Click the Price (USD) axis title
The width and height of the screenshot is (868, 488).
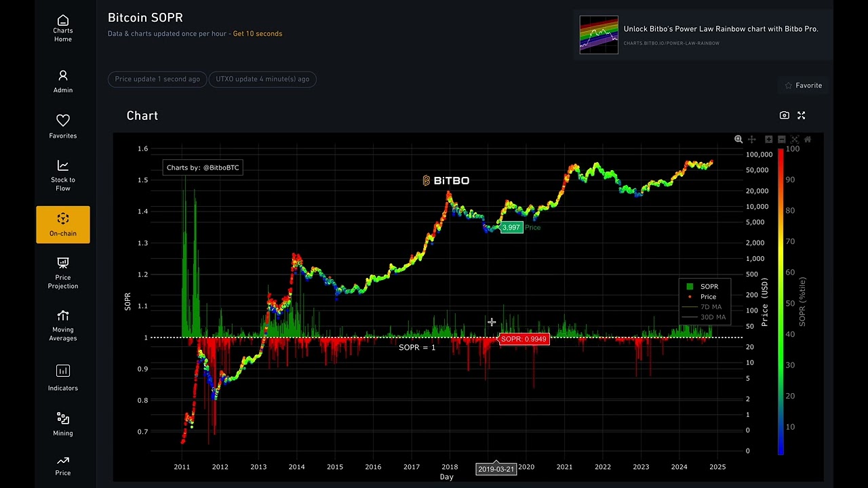765,302
